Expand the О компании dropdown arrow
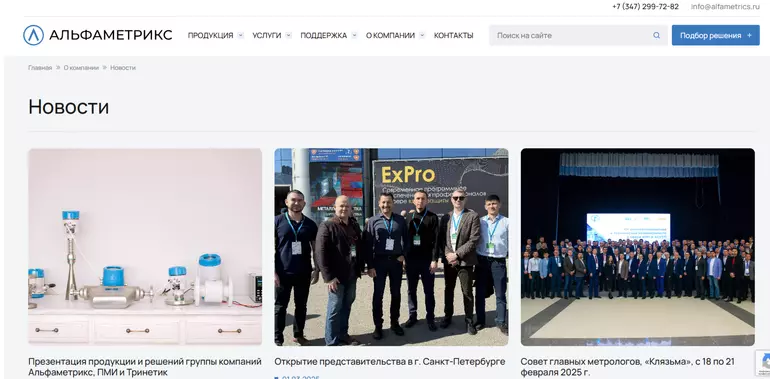The width and height of the screenshot is (770, 379). [422, 35]
